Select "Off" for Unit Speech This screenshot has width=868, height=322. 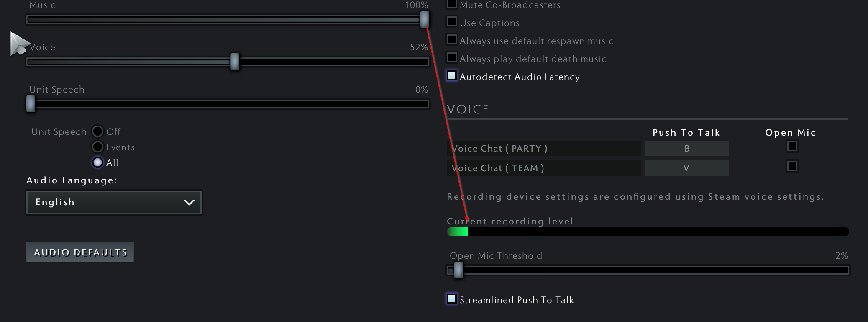click(x=97, y=131)
